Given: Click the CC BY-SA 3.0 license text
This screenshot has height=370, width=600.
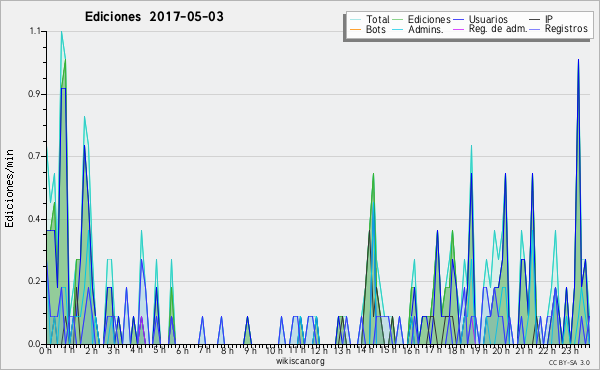Looking at the screenshot, I should (x=569, y=362).
